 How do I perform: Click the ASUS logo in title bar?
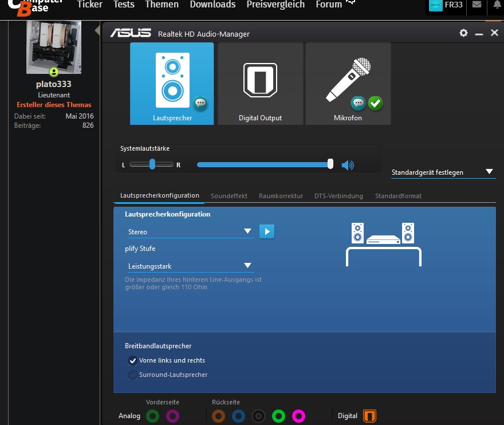pos(131,33)
